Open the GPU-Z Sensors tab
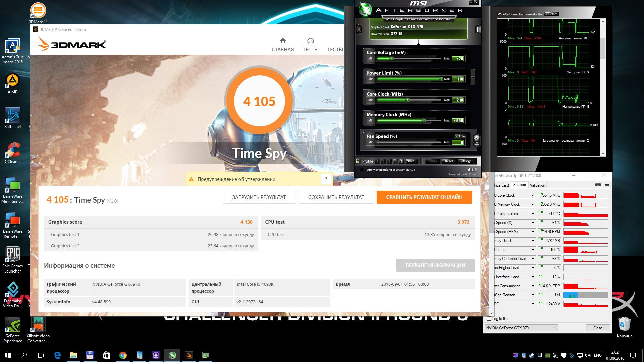The width and height of the screenshot is (644, 362). click(x=519, y=185)
